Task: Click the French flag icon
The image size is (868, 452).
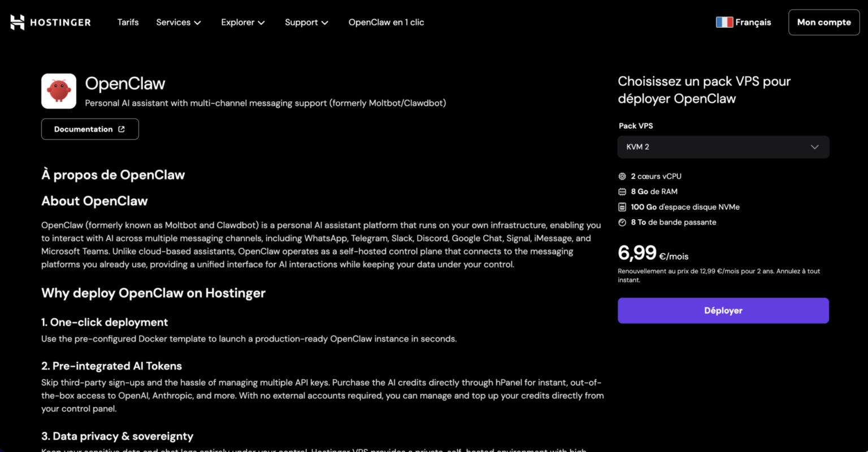Action: click(x=724, y=22)
